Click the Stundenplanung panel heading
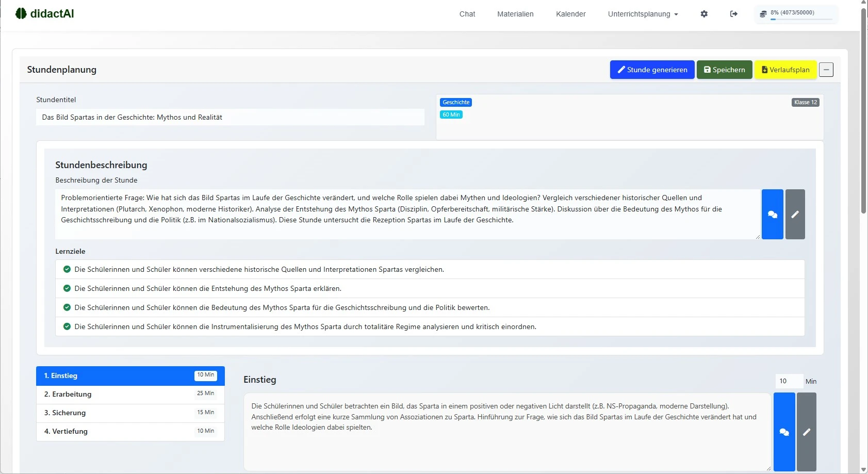Image resolution: width=868 pixels, height=474 pixels. pos(61,70)
